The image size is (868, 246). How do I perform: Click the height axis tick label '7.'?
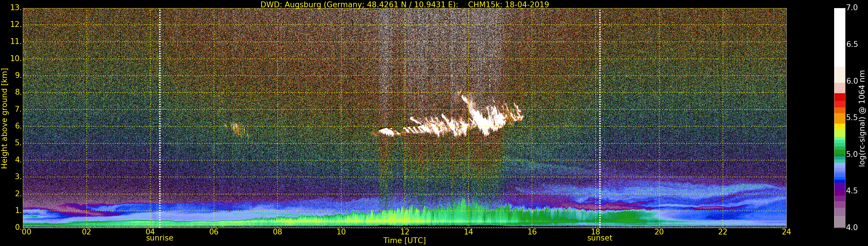point(18,109)
